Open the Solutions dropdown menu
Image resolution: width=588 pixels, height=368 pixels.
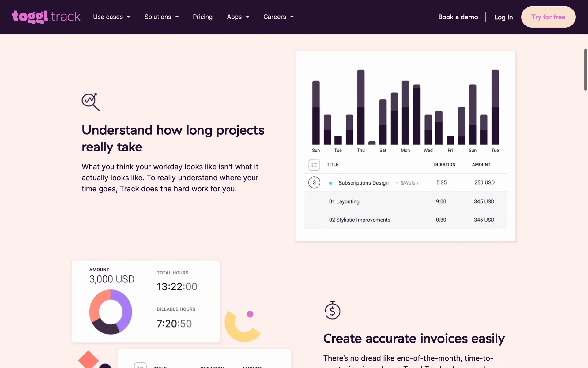pyautogui.click(x=161, y=17)
